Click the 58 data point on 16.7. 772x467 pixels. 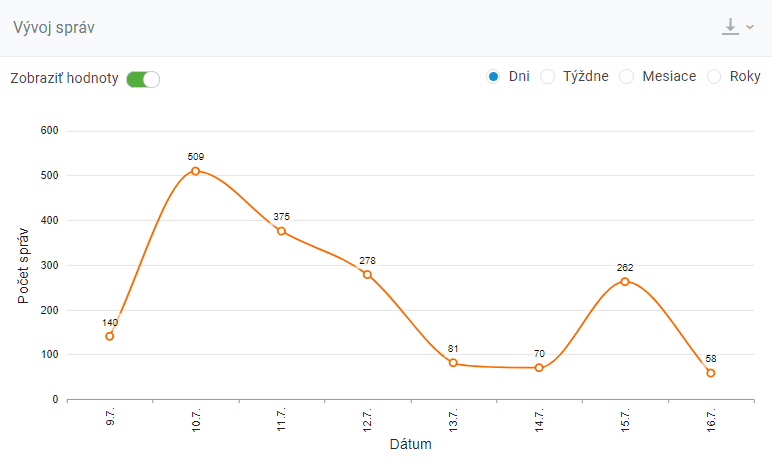click(710, 374)
